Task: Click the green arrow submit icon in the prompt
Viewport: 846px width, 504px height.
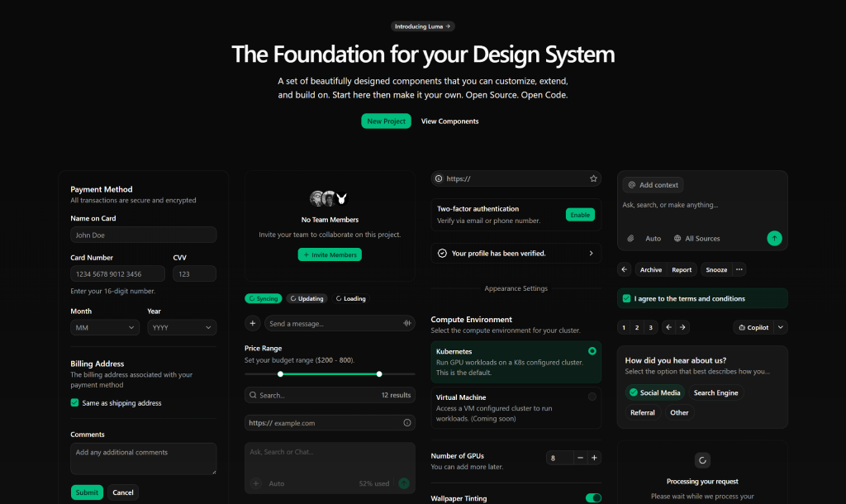Action: click(774, 238)
